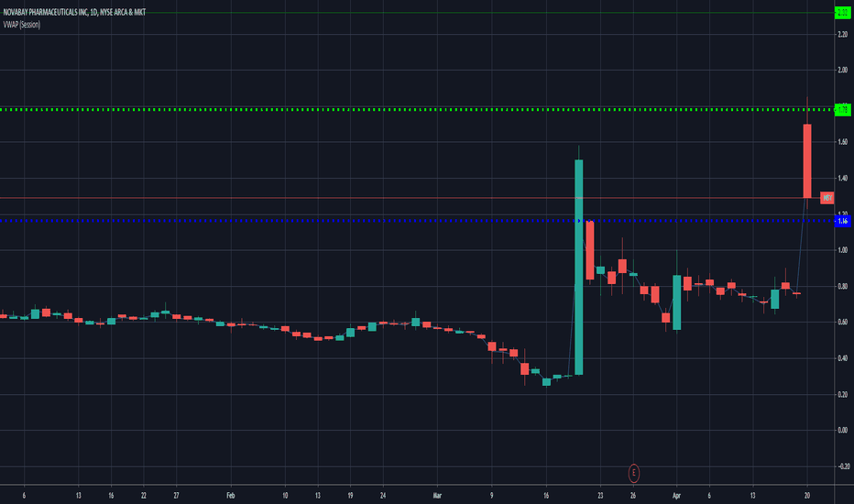Screen dimensions: 854x504
Task: Click the green dotted horizontal line
Action: click(x=417, y=110)
